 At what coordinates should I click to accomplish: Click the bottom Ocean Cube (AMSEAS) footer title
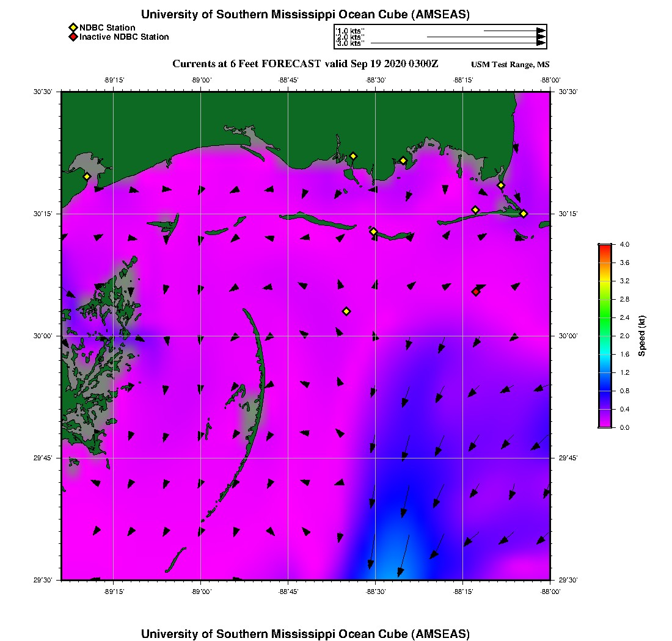click(305, 634)
